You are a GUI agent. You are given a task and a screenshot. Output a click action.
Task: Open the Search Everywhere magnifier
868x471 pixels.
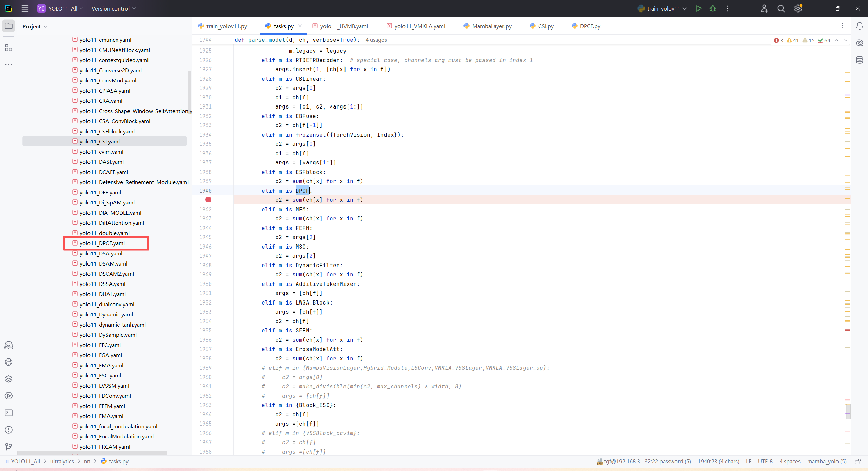tap(781, 8)
